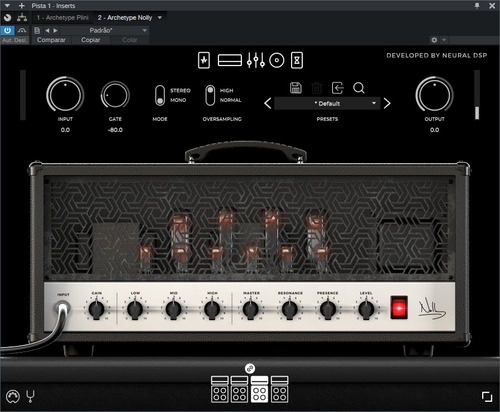Step to previous host preset arrow

coord(47,31)
